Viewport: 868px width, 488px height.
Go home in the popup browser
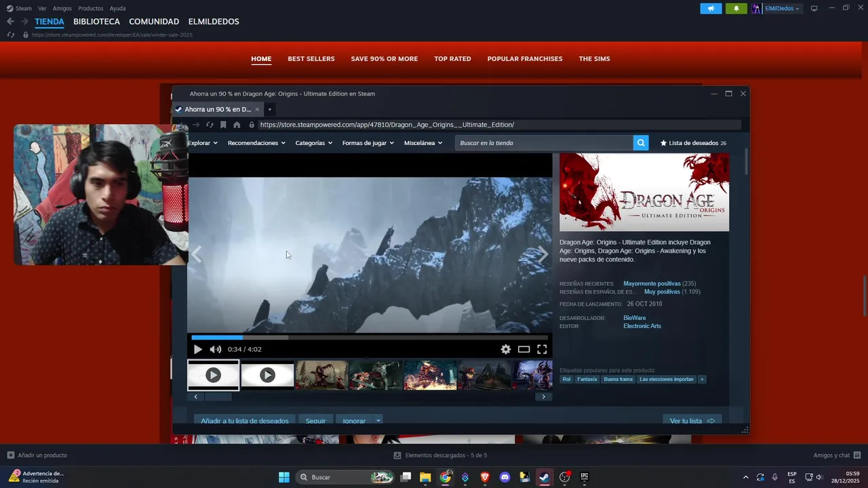[237, 125]
